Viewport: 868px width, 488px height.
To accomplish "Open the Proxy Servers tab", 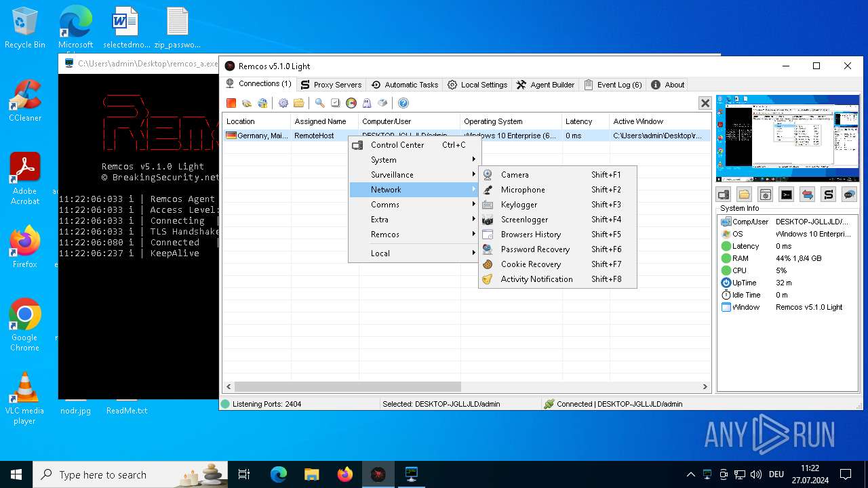I will pyautogui.click(x=331, y=85).
